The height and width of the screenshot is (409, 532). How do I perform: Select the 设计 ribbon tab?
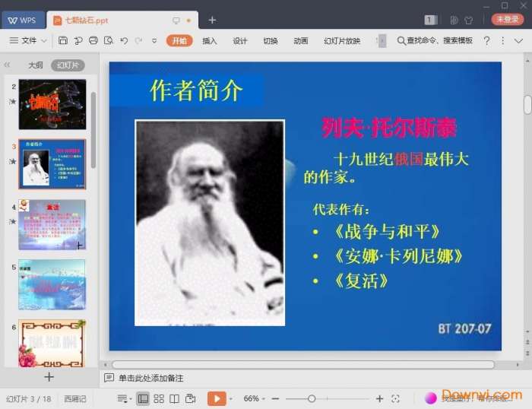[x=240, y=41]
